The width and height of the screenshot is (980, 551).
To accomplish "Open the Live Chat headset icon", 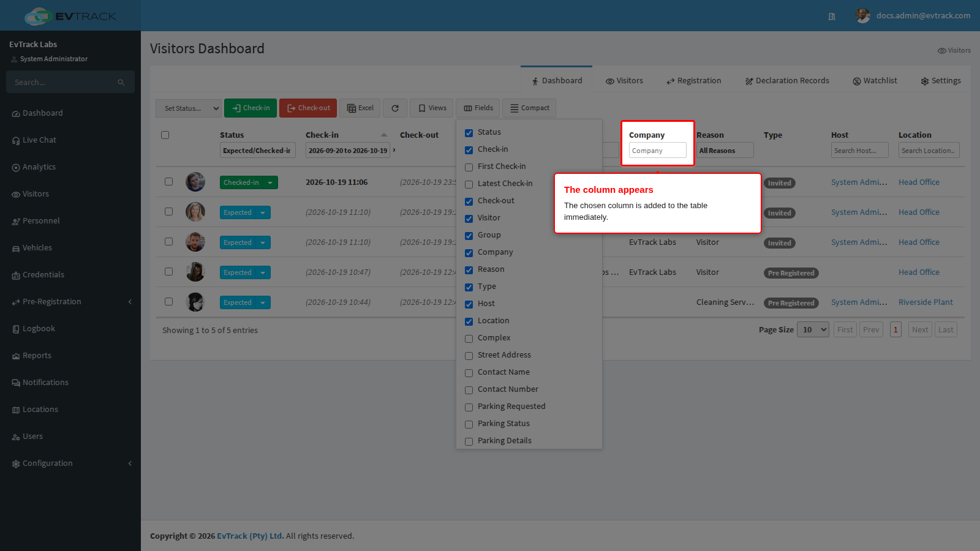I will 16,141.
